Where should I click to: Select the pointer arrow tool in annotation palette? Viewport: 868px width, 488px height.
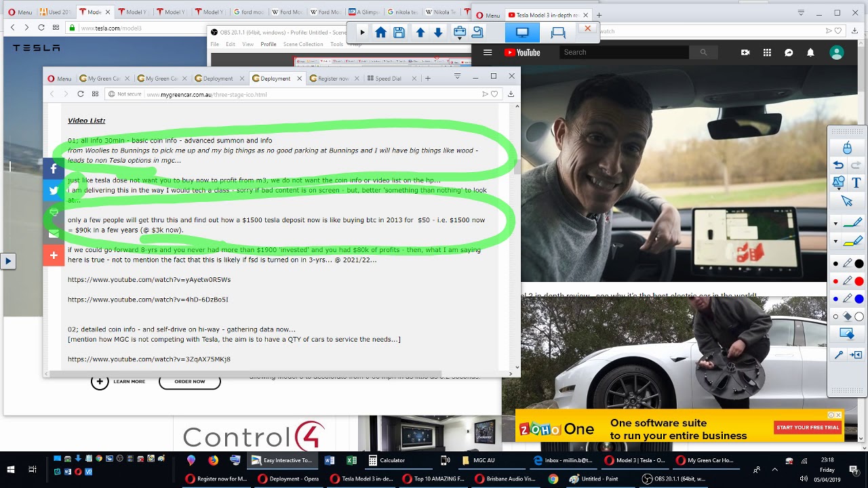(847, 201)
